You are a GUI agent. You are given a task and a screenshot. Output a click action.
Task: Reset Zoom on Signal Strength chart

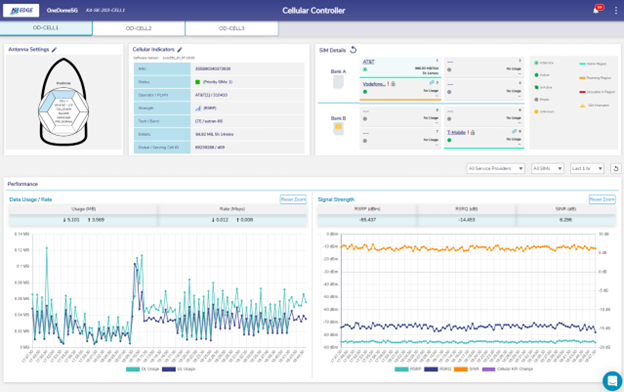(602, 199)
